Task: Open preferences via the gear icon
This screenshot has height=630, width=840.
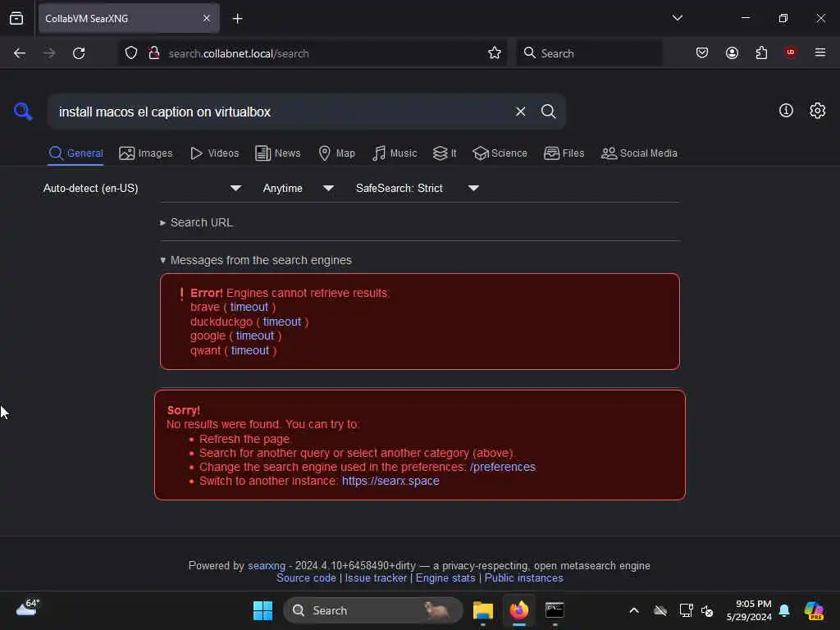Action: (817, 111)
